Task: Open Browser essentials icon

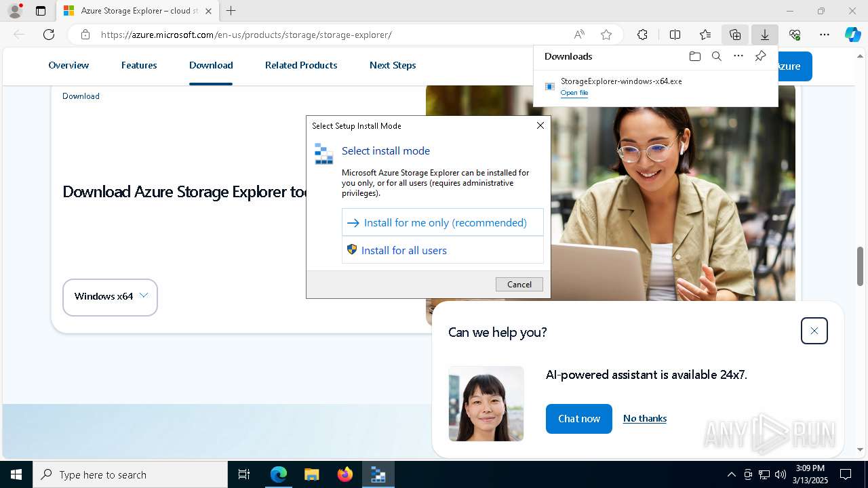Action: (x=795, y=35)
